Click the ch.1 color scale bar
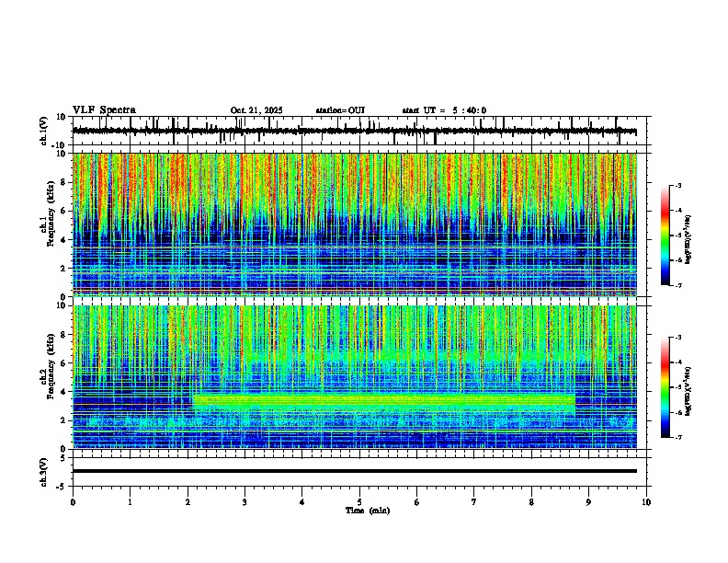Image resolution: width=728 pixels, height=563 pixels. coord(665,235)
